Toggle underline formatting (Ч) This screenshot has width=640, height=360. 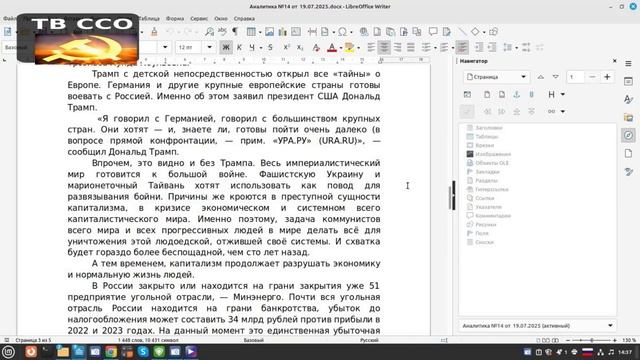coord(252,47)
